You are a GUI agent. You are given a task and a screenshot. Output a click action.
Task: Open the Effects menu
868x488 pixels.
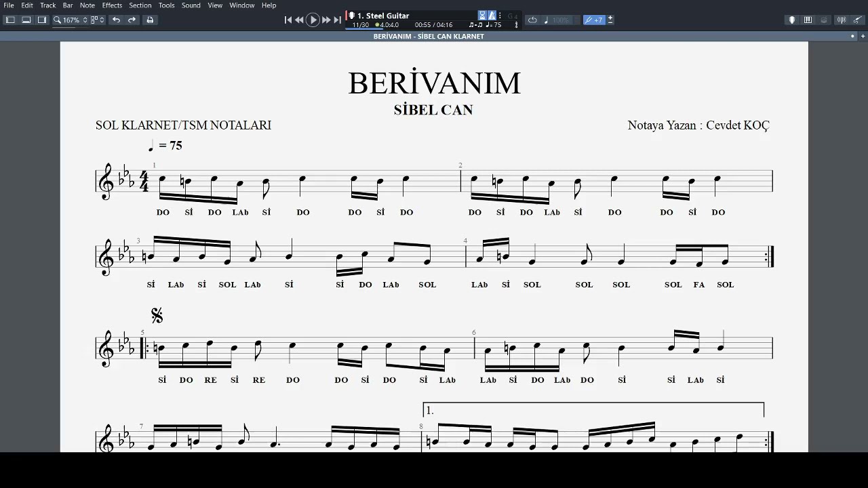click(112, 5)
